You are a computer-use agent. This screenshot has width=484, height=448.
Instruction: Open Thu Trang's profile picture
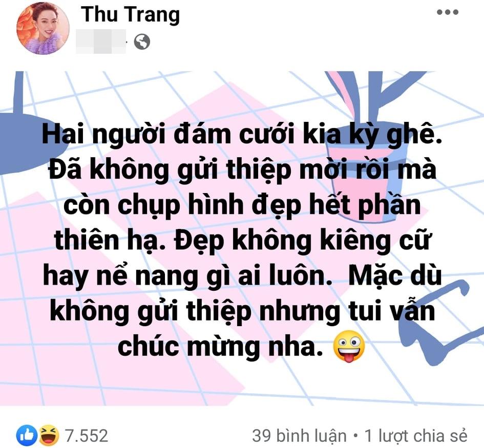pyautogui.click(x=43, y=28)
